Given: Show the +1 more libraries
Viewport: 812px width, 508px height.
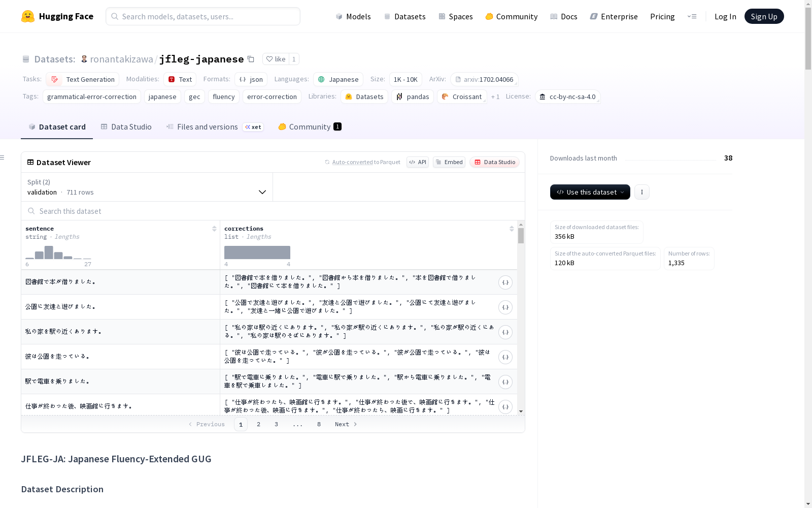Looking at the screenshot, I should point(495,97).
